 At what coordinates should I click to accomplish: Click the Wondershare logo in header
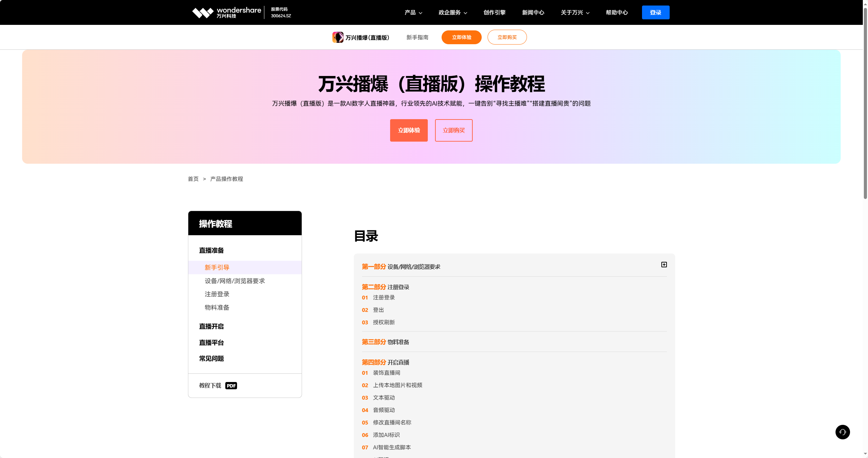[226, 12]
